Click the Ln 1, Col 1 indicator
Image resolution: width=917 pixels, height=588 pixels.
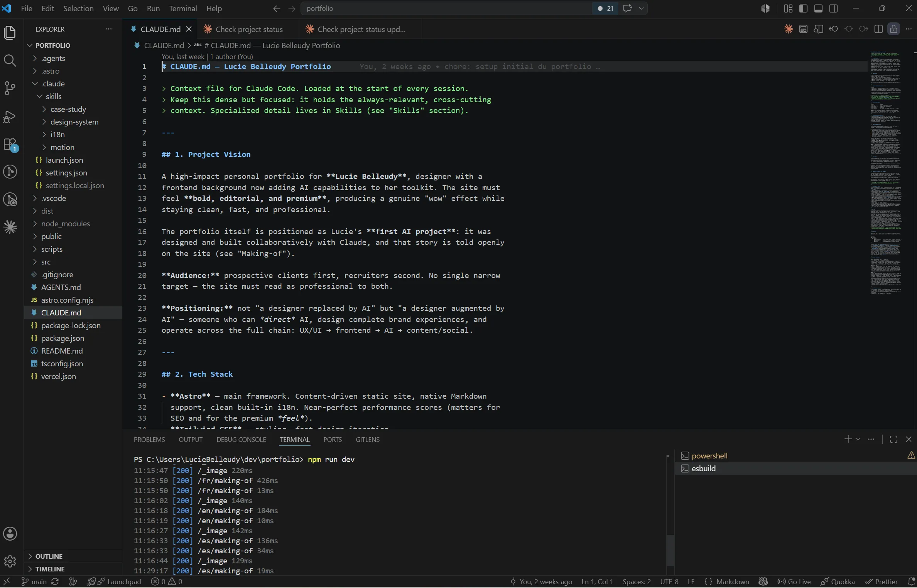point(597,581)
